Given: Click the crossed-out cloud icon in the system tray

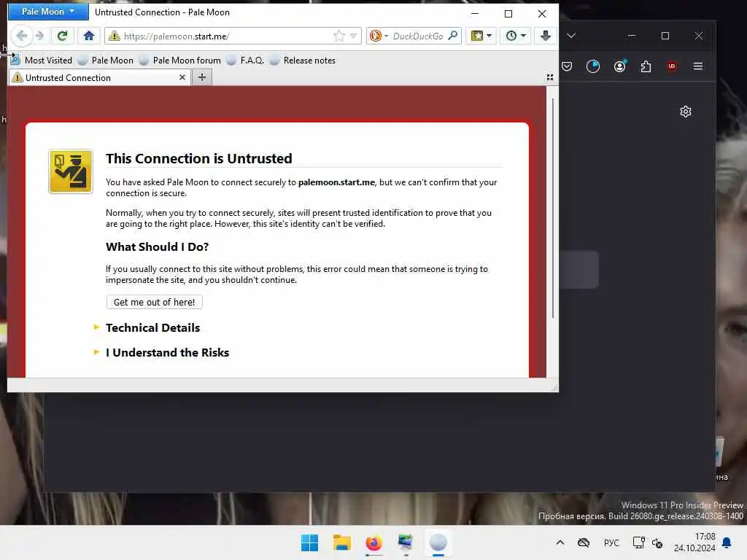Looking at the screenshot, I should coord(584,542).
